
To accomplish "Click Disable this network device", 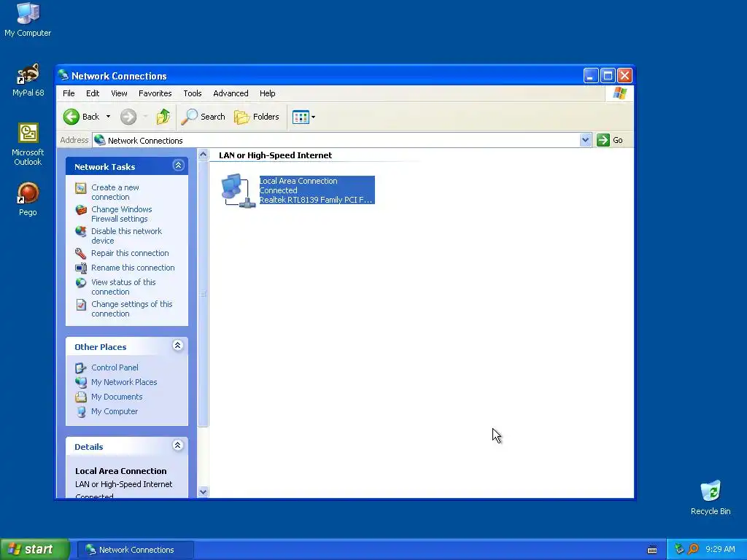I will [x=126, y=236].
